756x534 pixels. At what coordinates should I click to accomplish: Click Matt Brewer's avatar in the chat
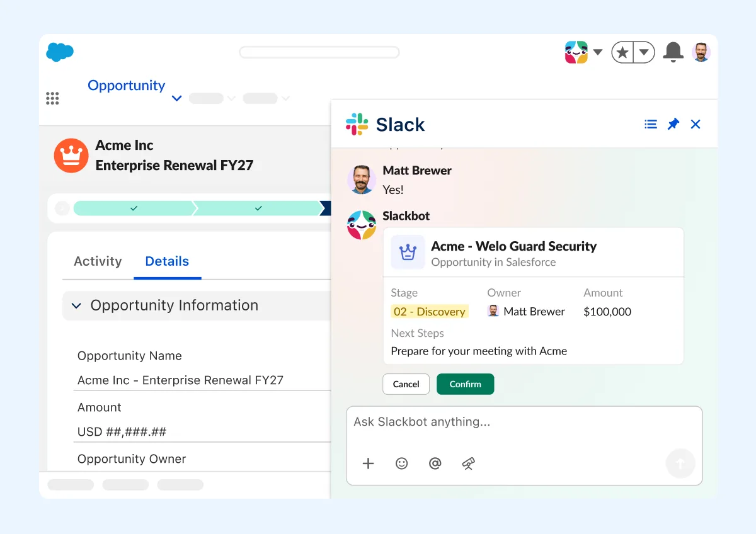362,179
